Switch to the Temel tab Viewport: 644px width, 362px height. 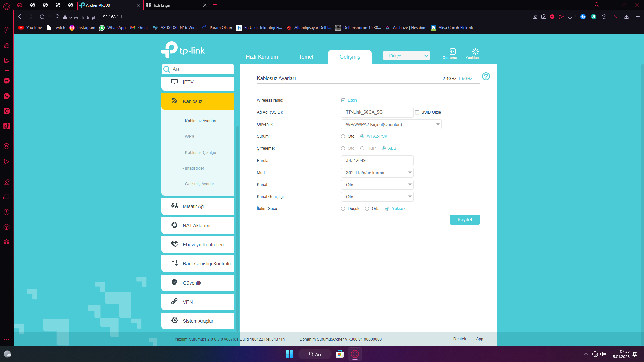pos(306,57)
